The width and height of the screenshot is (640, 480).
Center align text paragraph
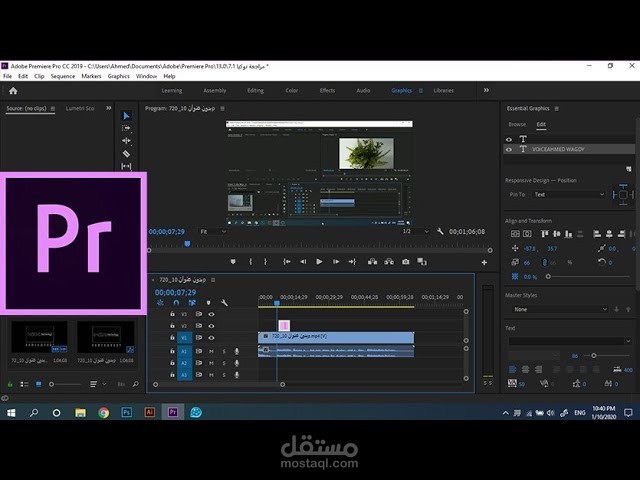click(526, 370)
